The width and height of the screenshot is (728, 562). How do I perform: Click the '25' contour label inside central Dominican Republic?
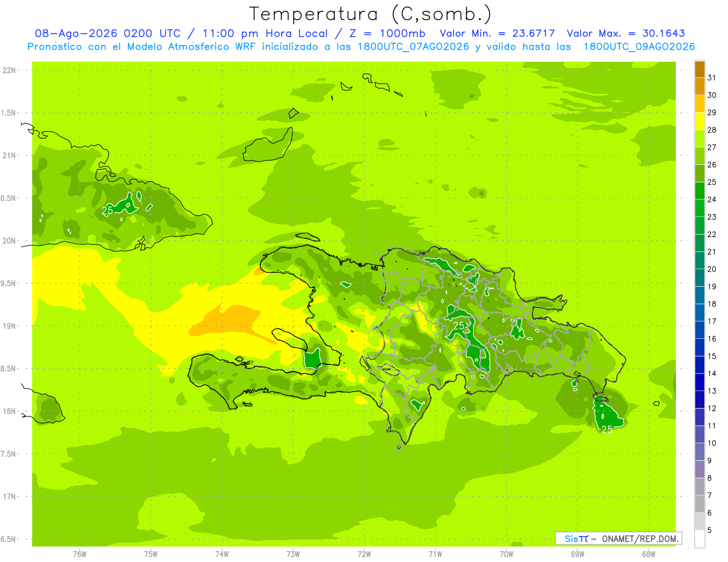[459, 326]
